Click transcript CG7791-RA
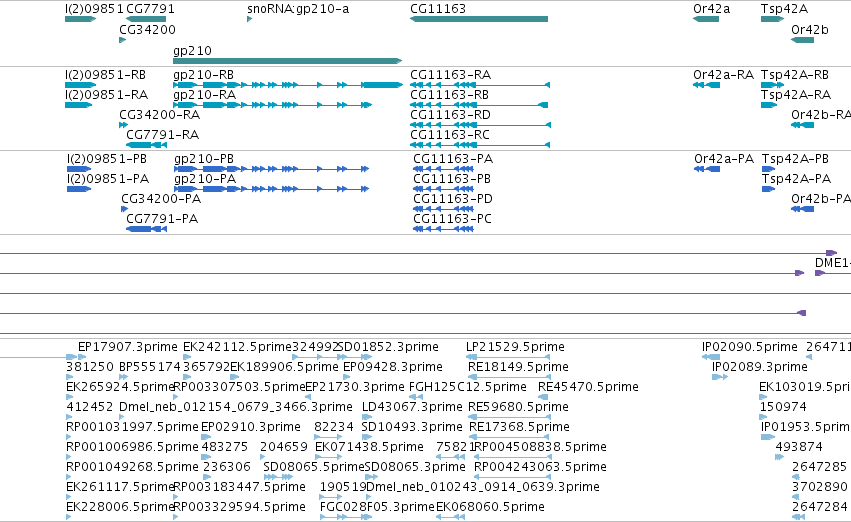 [x=162, y=135]
